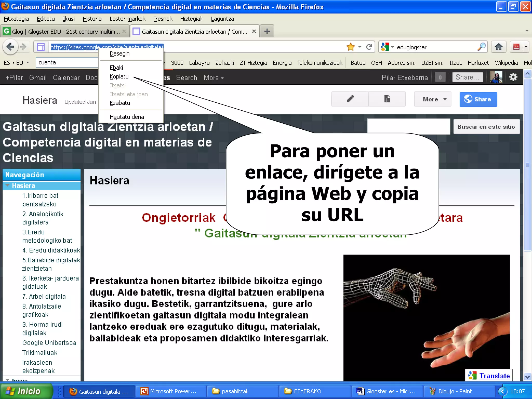
Task: Open the new tab plus button
Action: (267, 31)
